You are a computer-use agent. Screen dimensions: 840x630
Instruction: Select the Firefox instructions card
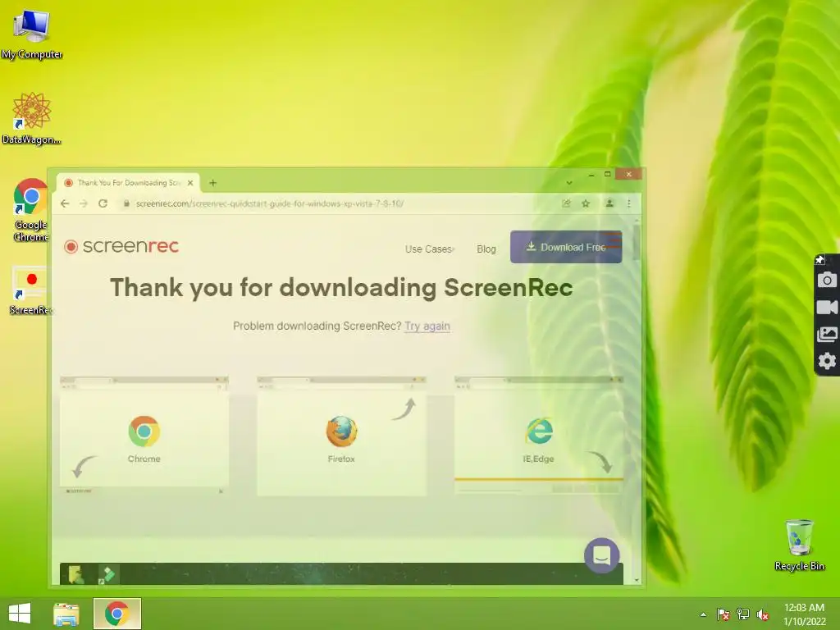point(341,436)
